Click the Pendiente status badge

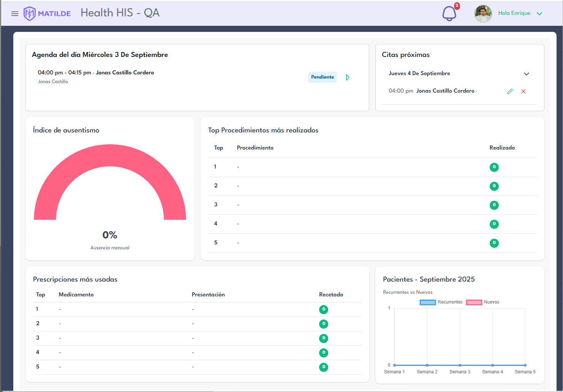tap(322, 77)
